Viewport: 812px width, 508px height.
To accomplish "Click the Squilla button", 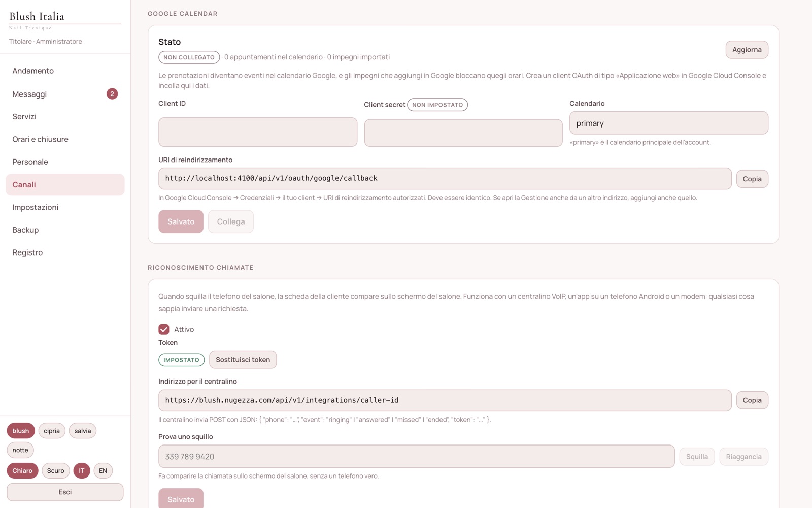I will coord(697,457).
